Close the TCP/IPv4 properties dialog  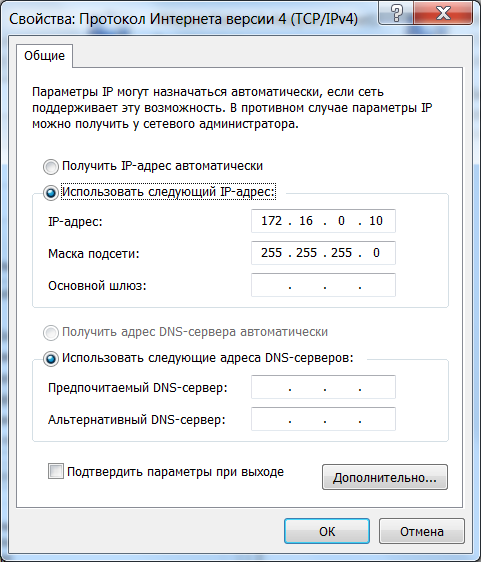[x=443, y=13]
